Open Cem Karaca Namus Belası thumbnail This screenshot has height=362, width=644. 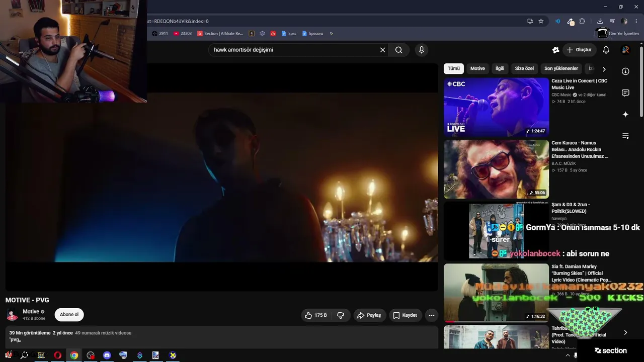[496, 169]
